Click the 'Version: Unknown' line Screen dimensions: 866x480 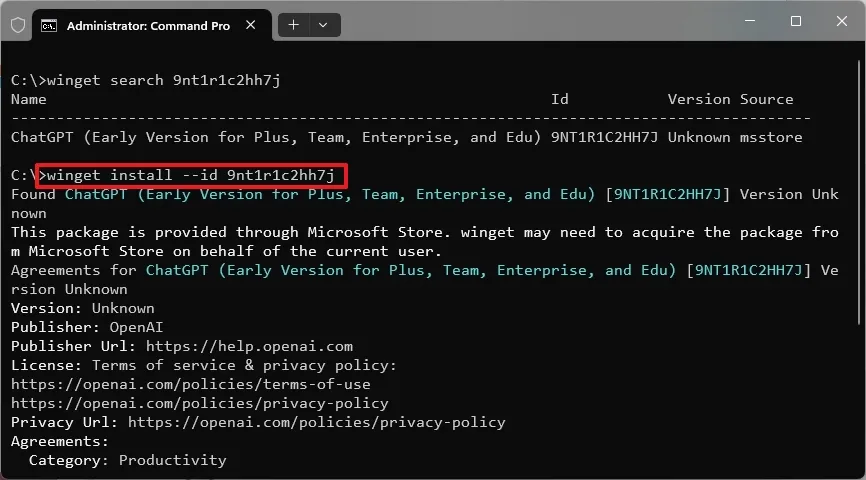tap(83, 308)
